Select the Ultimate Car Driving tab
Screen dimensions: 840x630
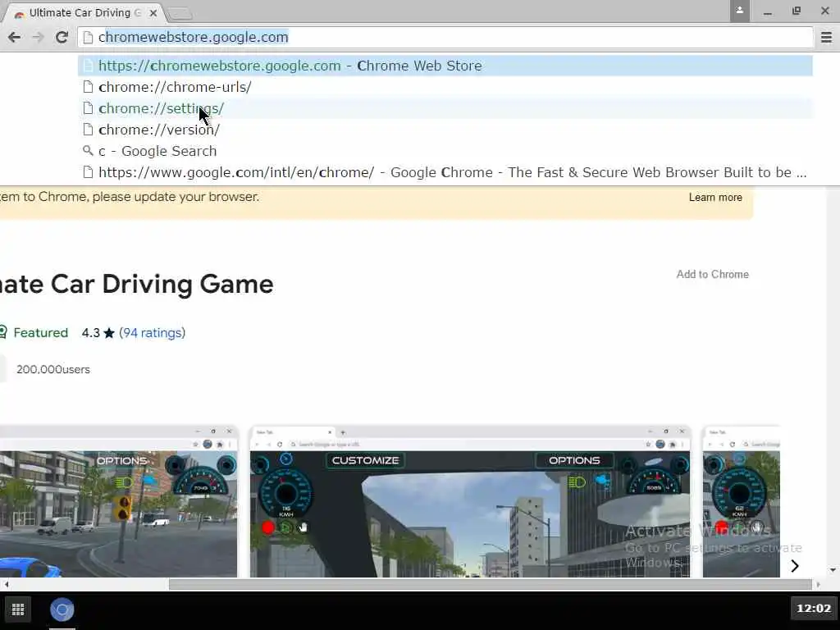point(84,13)
